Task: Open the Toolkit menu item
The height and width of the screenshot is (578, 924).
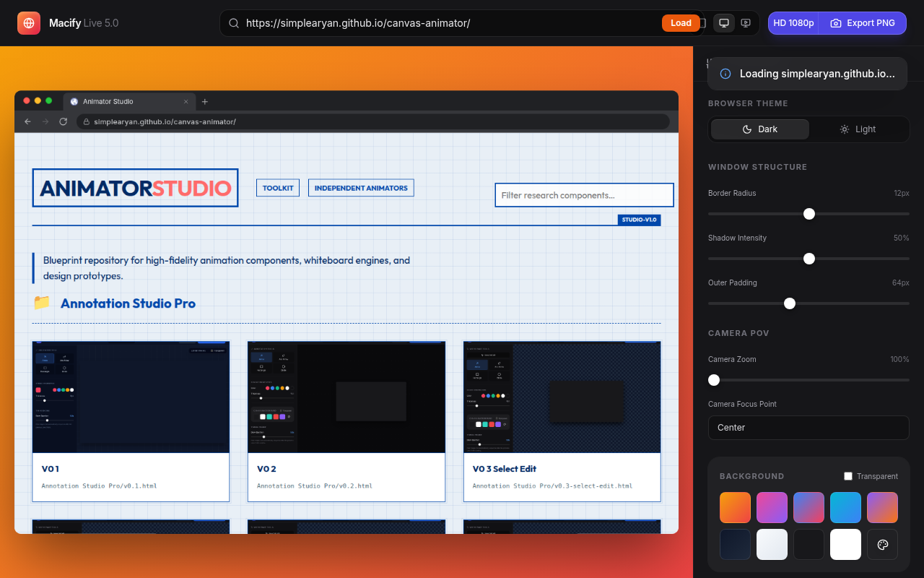Action: click(278, 188)
